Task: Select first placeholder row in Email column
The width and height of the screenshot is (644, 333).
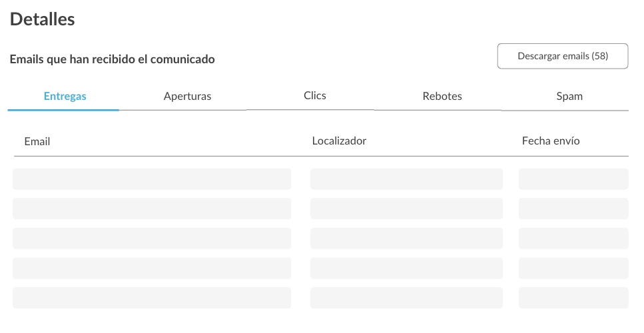Action: point(152,179)
